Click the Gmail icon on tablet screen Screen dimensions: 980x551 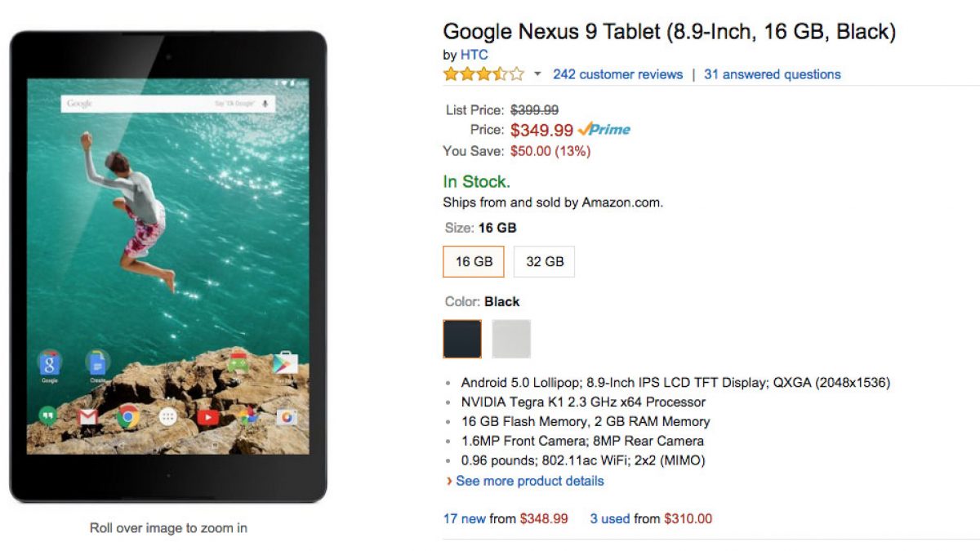click(x=88, y=418)
